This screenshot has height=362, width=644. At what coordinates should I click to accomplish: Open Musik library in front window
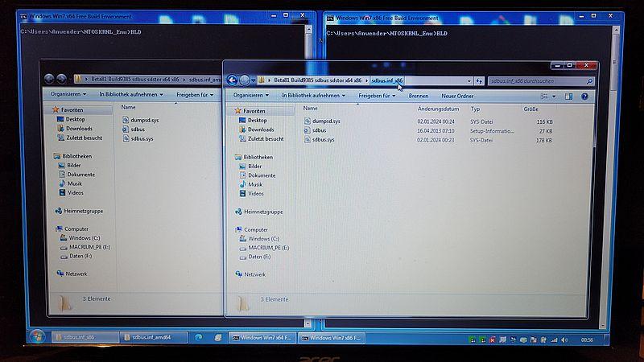click(251, 184)
